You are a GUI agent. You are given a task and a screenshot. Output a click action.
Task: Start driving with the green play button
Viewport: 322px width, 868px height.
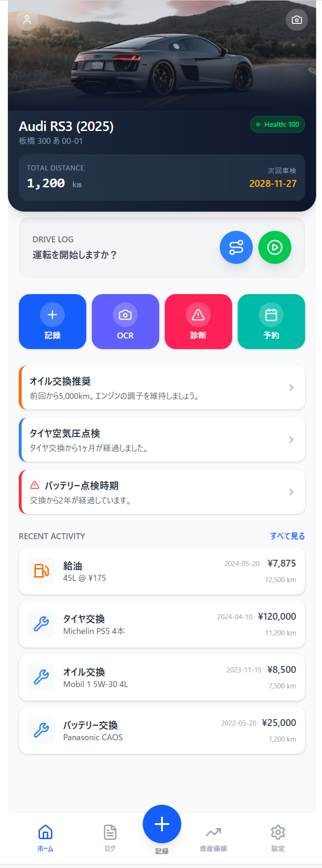275,247
